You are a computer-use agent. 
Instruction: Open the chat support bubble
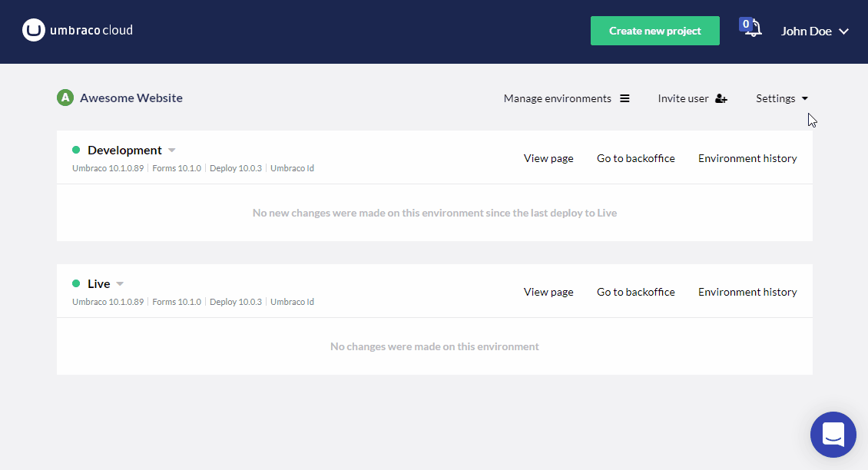click(833, 435)
